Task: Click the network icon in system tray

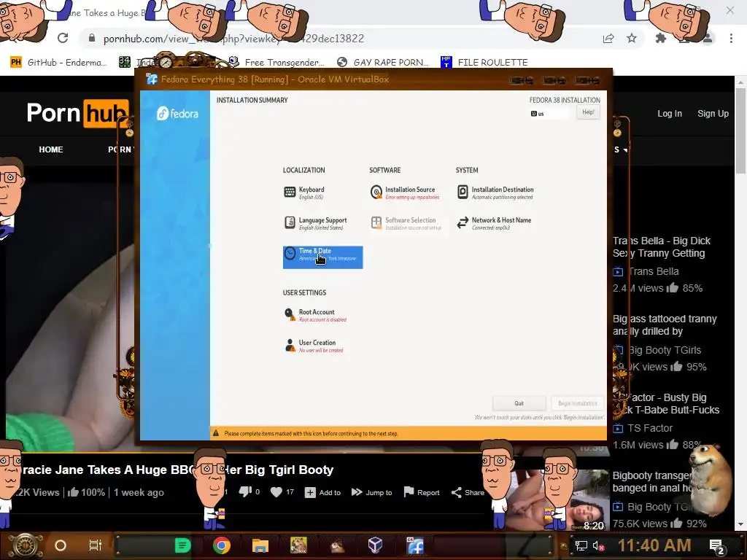Action: point(581,545)
